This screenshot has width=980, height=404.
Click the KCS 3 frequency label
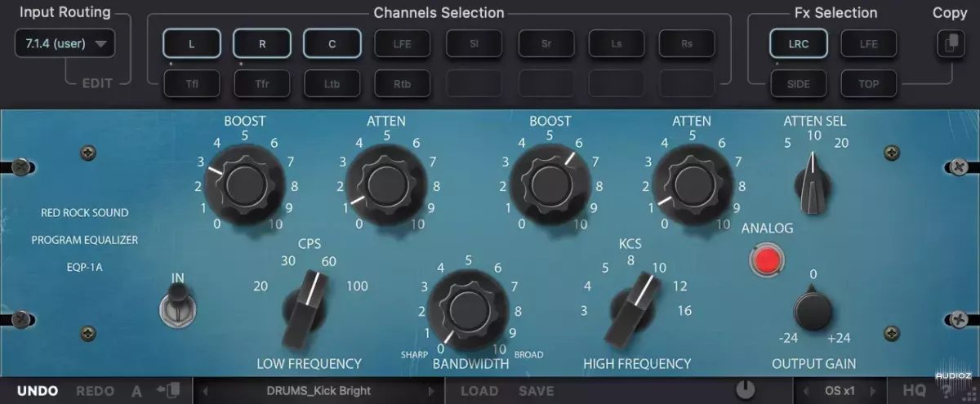[x=584, y=310]
